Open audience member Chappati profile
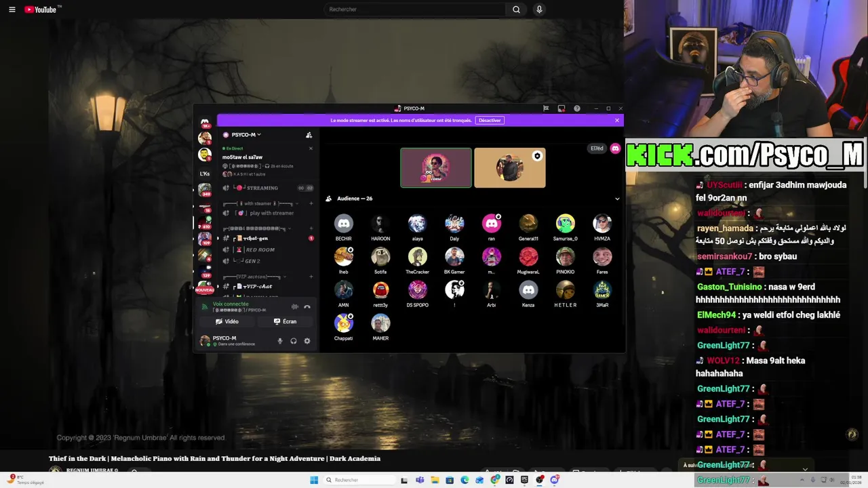868x488 pixels. pos(344,327)
